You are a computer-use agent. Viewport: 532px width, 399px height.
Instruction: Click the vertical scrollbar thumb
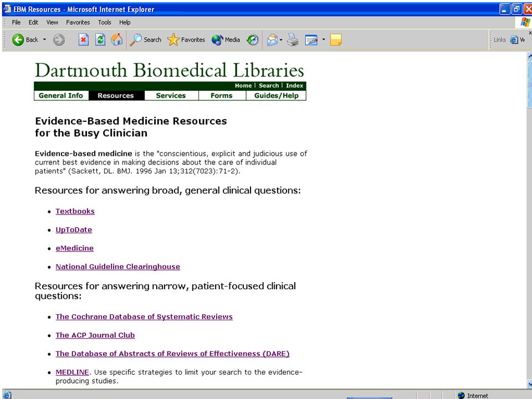529,84
